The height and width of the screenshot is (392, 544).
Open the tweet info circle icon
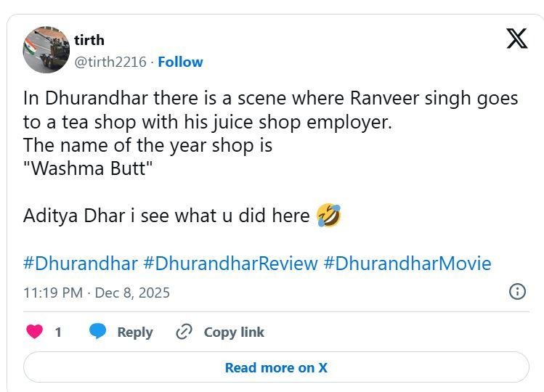pos(517,291)
